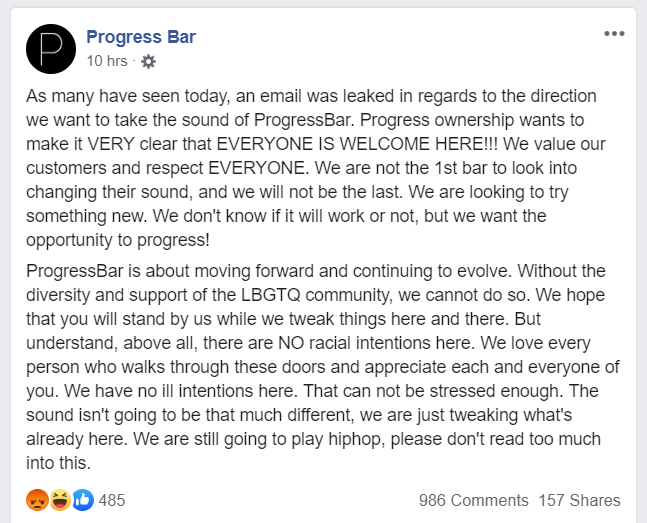The image size is (647, 523).
Task: View the 157 Shares list
Action: 579,500
